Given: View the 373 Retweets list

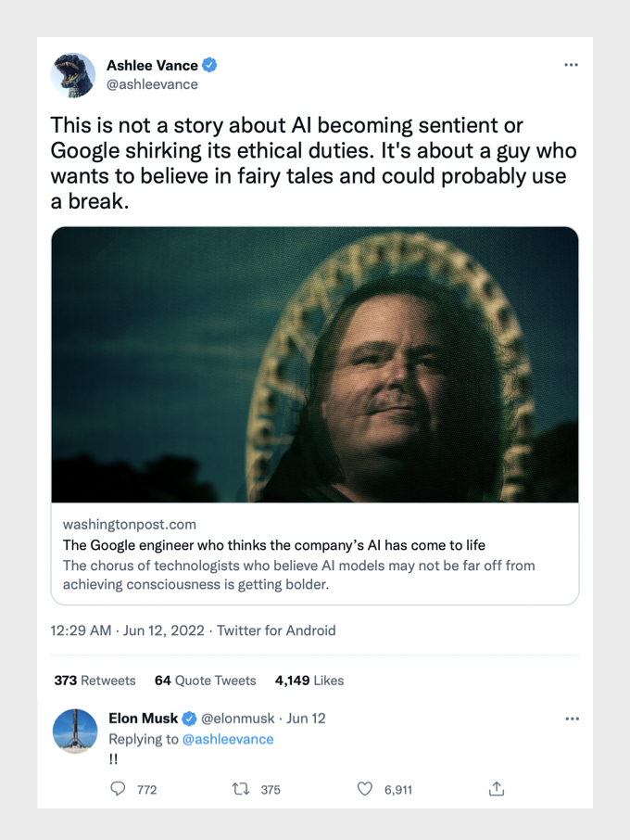Looking at the screenshot, I should pyautogui.click(x=94, y=681).
